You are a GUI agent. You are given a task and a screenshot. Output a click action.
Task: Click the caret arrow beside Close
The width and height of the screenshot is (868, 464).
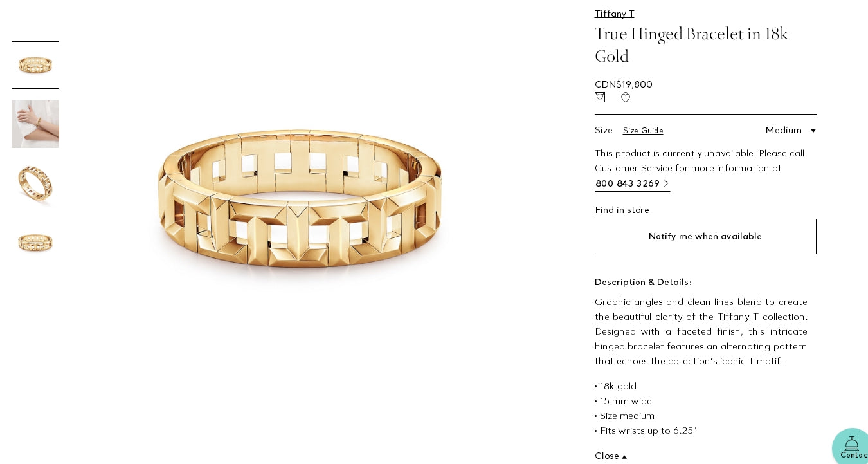624,457
